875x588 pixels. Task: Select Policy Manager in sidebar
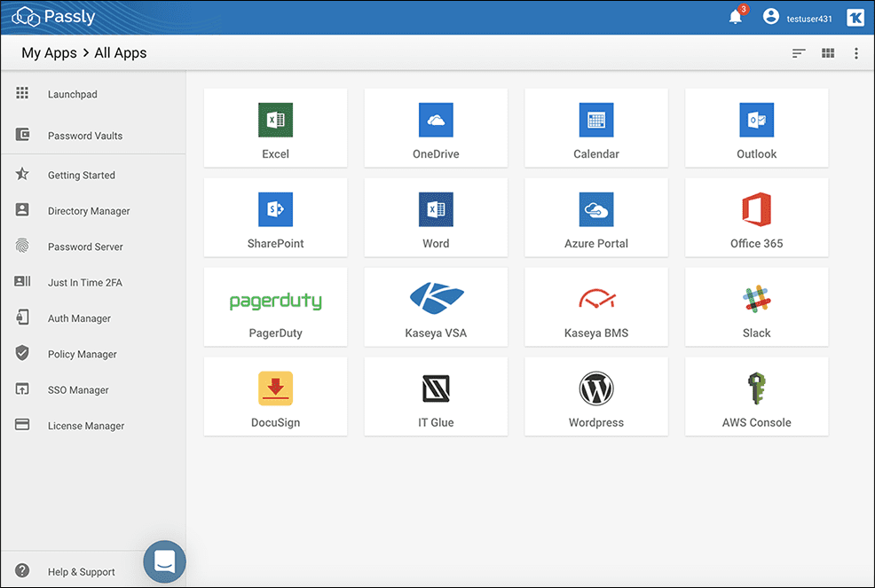tap(82, 354)
